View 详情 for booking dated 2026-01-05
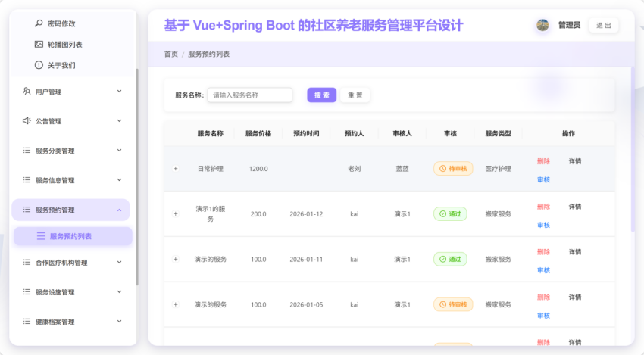This screenshot has height=355, width=644. pyautogui.click(x=574, y=297)
